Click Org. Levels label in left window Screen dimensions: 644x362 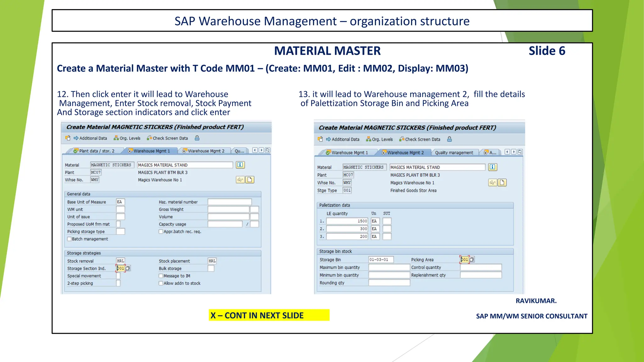pyautogui.click(x=130, y=138)
